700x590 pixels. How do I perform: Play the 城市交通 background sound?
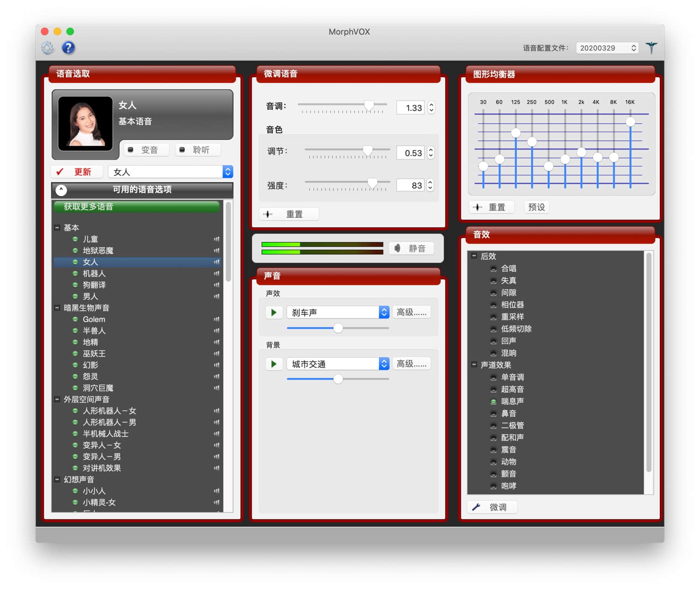point(274,364)
